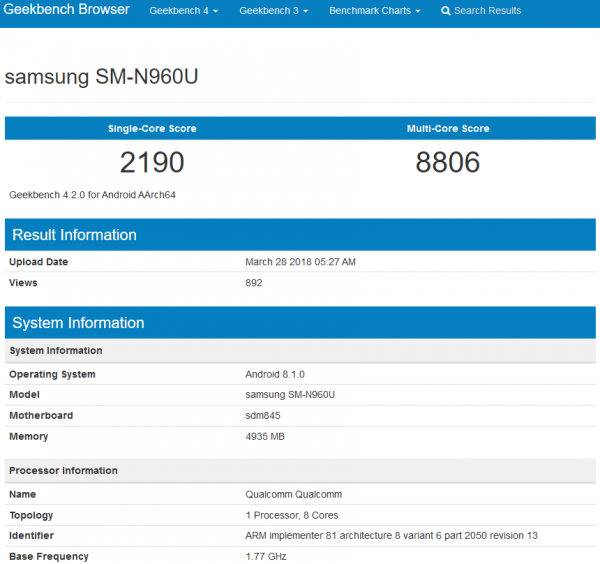Select the Motherboard value sdm845
600x564 pixels.
(x=262, y=416)
